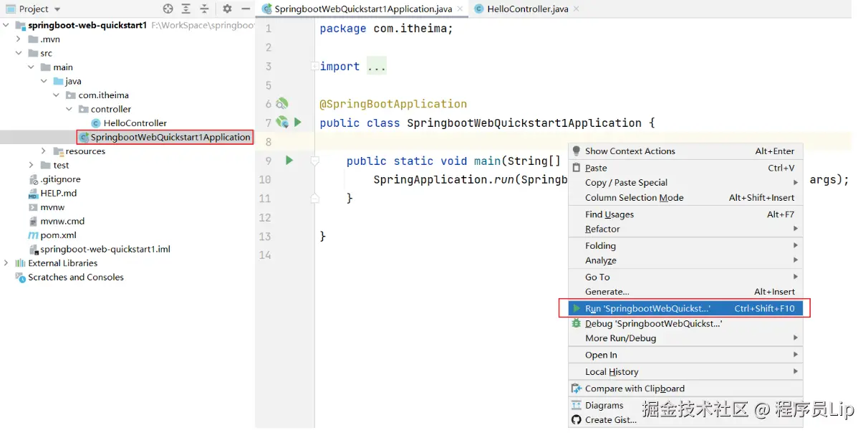
Task: Open the Folding submenu
Action: 685,246
